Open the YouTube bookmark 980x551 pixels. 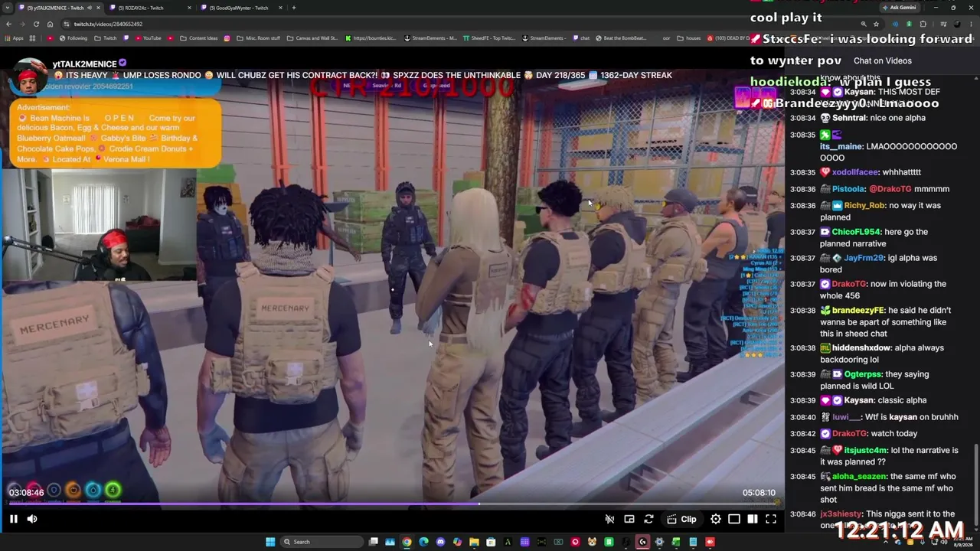coord(148,38)
